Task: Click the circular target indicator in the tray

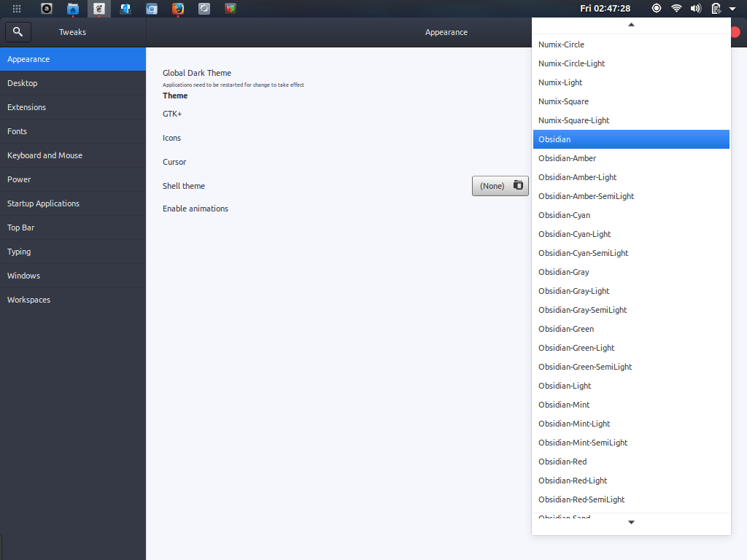Action: point(657,8)
